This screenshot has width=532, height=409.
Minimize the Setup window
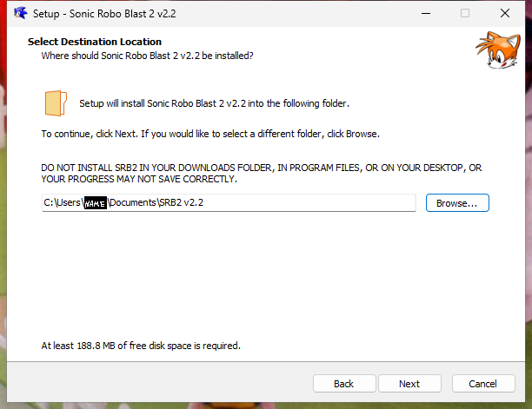pyautogui.click(x=426, y=14)
